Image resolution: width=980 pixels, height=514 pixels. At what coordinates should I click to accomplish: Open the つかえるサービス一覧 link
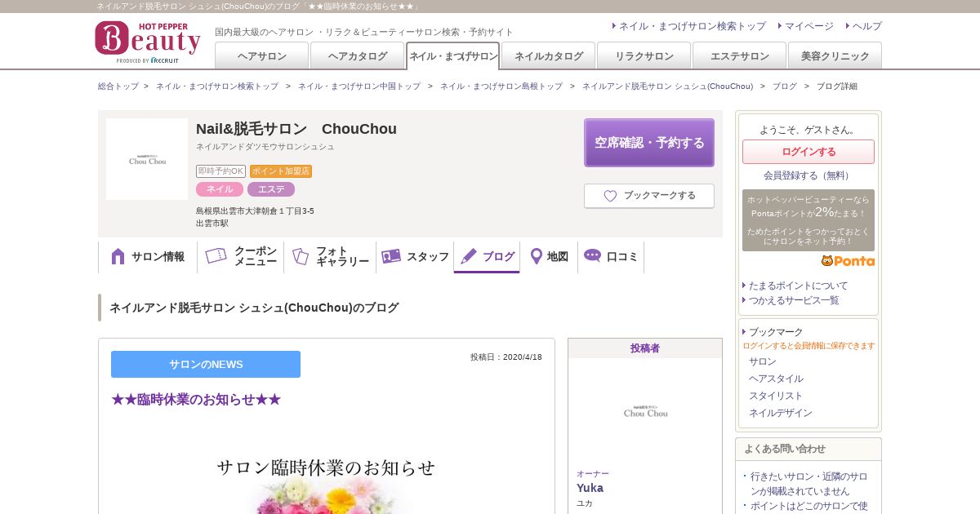coord(794,300)
